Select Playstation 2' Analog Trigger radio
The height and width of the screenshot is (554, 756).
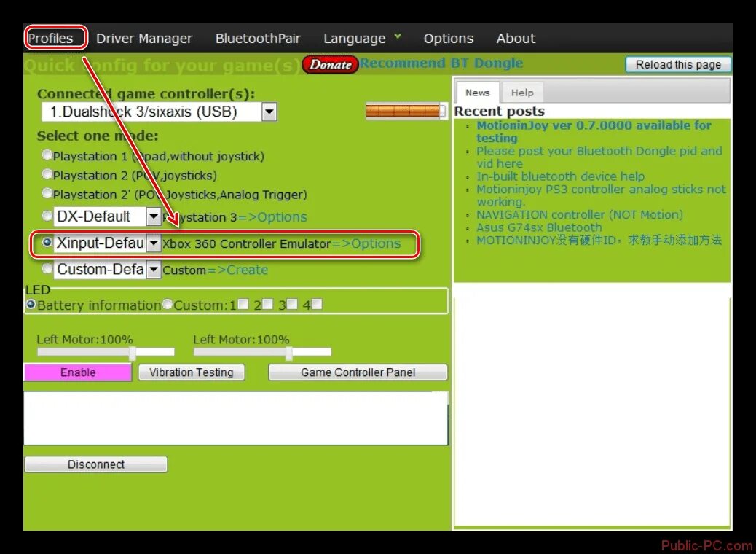click(47, 193)
